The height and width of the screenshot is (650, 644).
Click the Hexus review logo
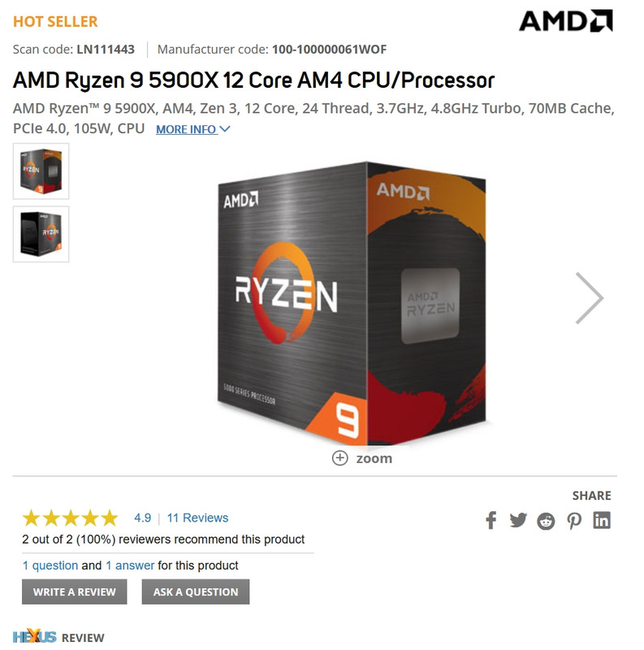pyautogui.click(x=34, y=636)
